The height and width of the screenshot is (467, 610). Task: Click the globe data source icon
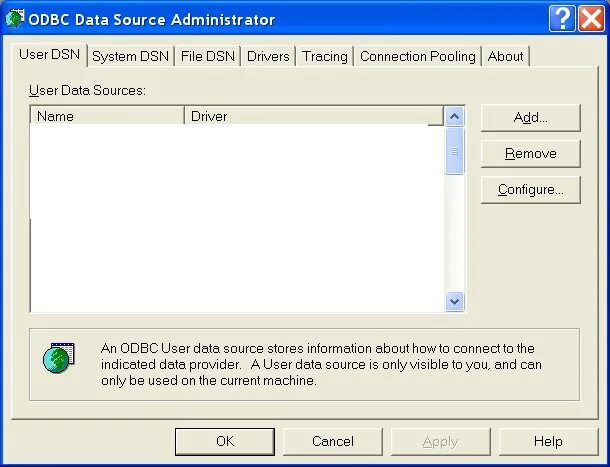(x=59, y=358)
